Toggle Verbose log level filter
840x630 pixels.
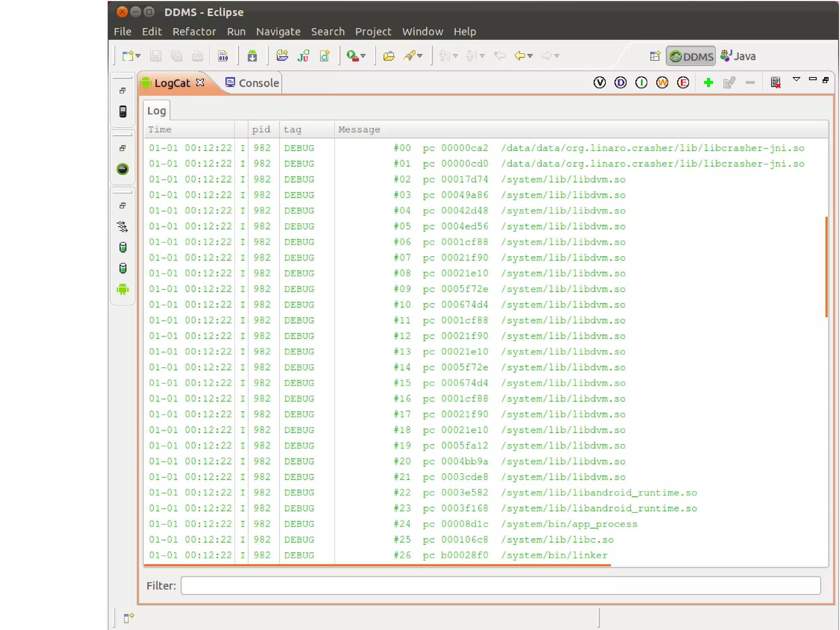599,82
